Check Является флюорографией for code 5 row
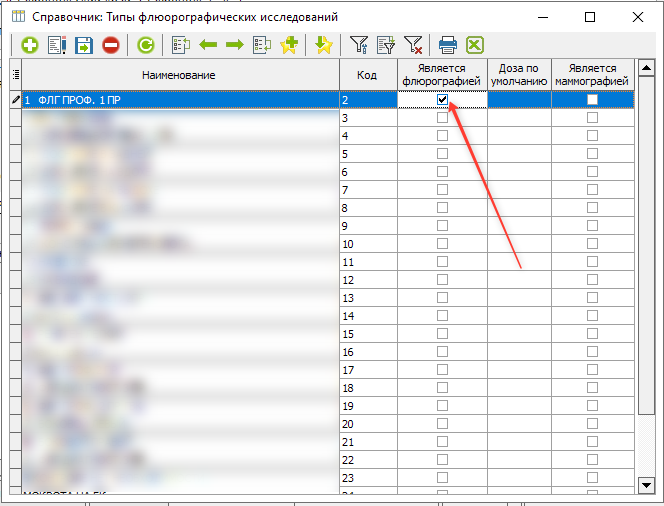Image resolution: width=664 pixels, height=506 pixels. pyautogui.click(x=442, y=154)
